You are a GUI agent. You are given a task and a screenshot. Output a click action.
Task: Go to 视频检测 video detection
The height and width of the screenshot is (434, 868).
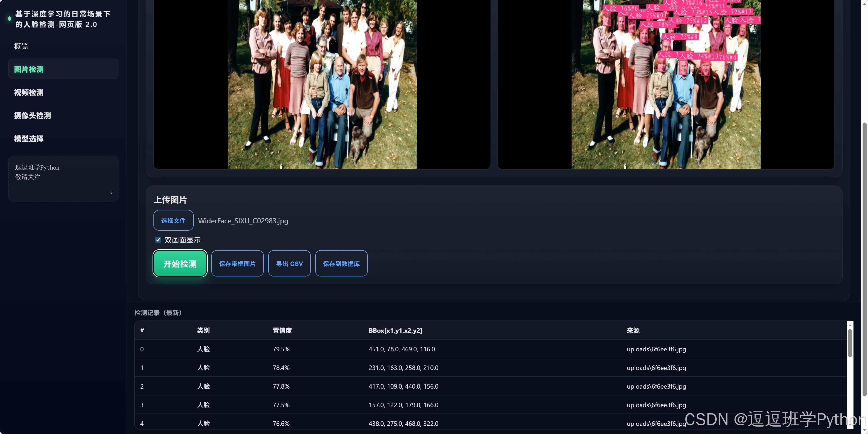63,92
